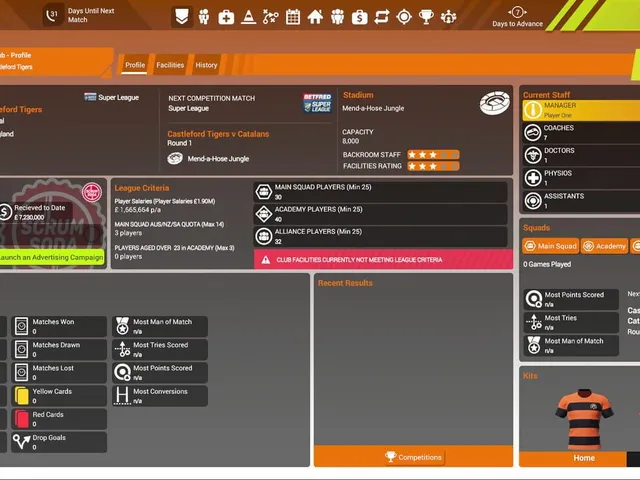Image resolution: width=640 pixels, height=480 pixels.
Task: Open the transfers swap arrows icon
Action: coord(382,17)
